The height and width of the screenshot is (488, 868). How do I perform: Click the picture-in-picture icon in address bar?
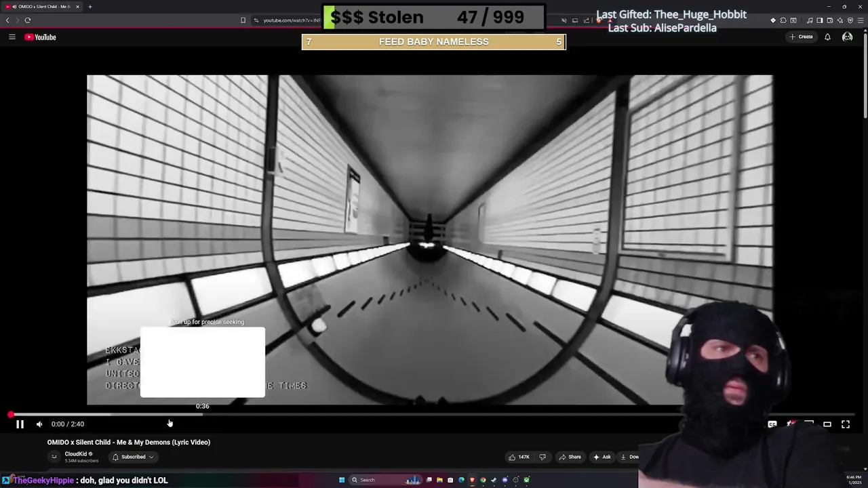pyautogui.click(x=575, y=20)
